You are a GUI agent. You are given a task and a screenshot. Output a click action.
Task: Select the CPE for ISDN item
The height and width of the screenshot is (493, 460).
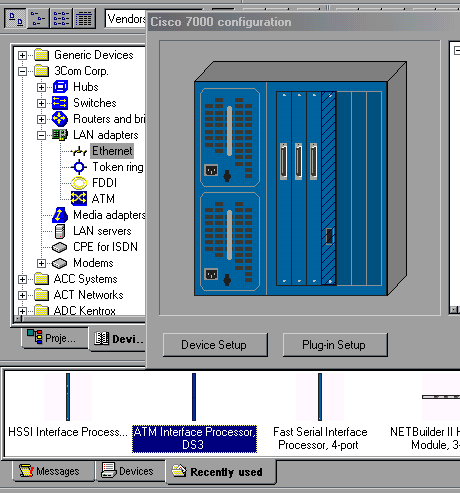click(105, 247)
